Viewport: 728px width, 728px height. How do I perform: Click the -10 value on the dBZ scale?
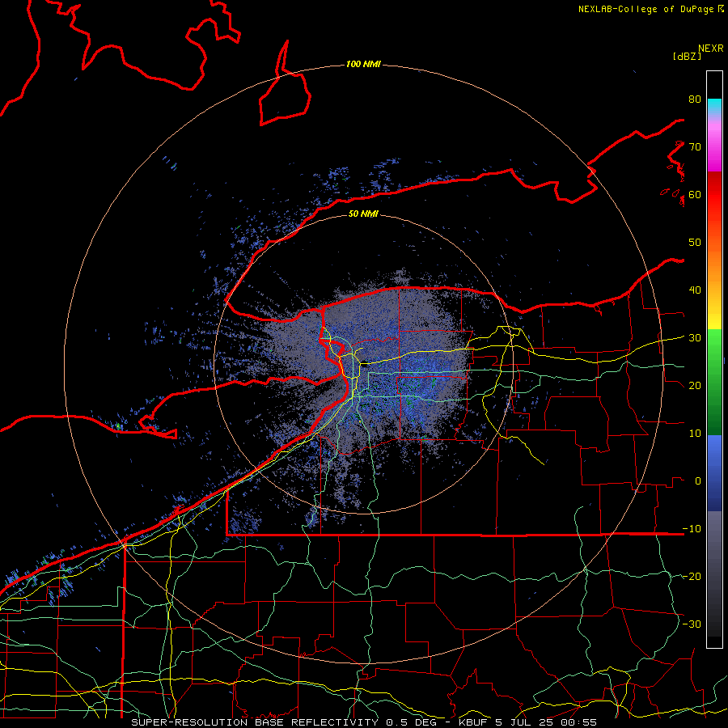pyautogui.click(x=692, y=529)
